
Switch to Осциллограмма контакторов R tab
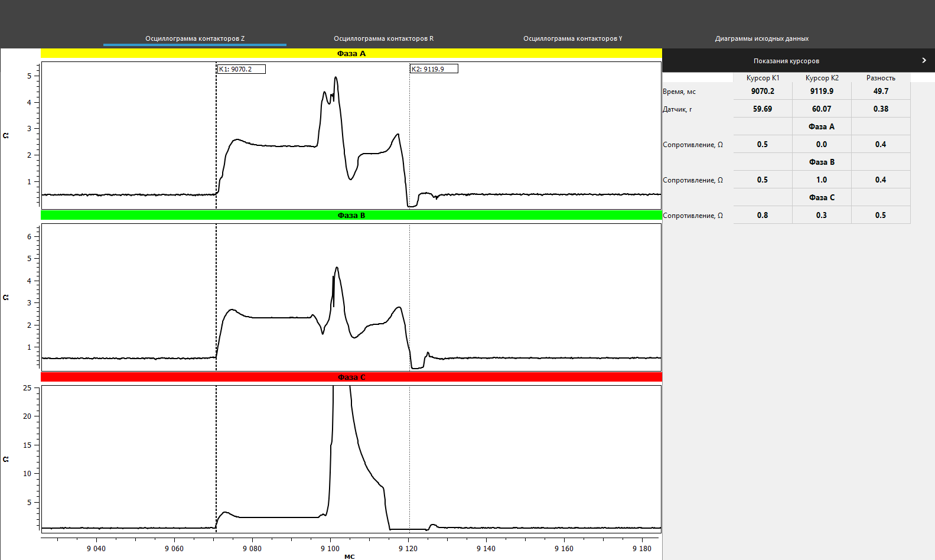pyautogui.click(x=383, y=38)
